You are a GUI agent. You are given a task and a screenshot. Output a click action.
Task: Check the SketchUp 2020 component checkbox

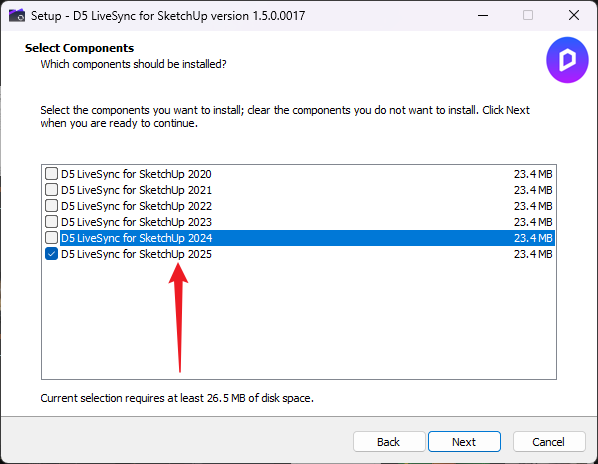click(51, 174)
